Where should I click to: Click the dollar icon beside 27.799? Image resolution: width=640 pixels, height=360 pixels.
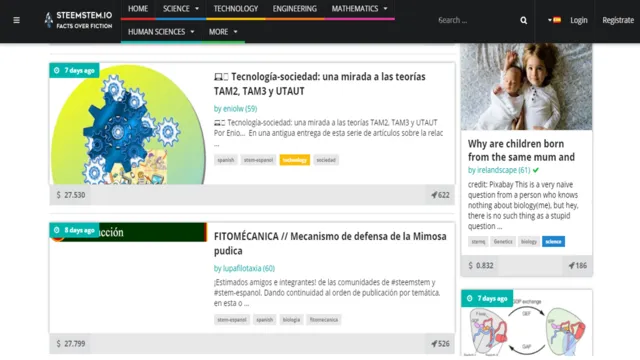[58, 344]
